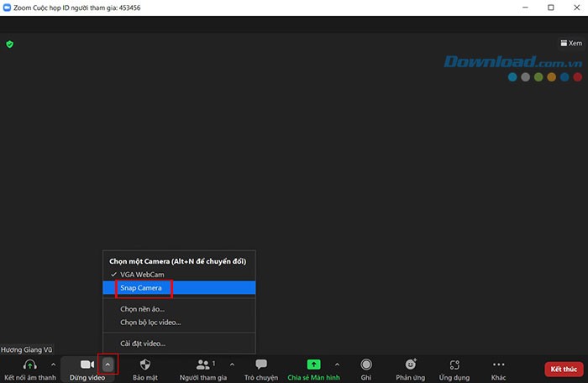
Task: Open Bảo mật security shield icon
Action: [145, 365]
